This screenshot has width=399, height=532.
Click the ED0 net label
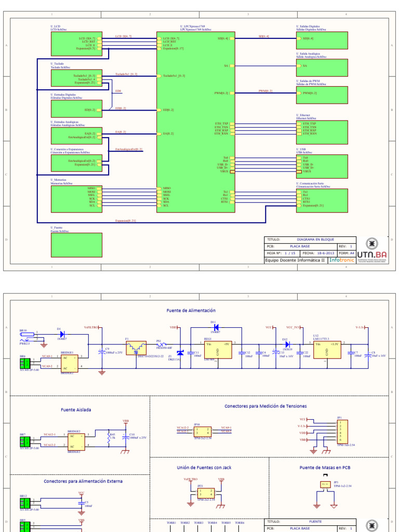click(118, 91)
